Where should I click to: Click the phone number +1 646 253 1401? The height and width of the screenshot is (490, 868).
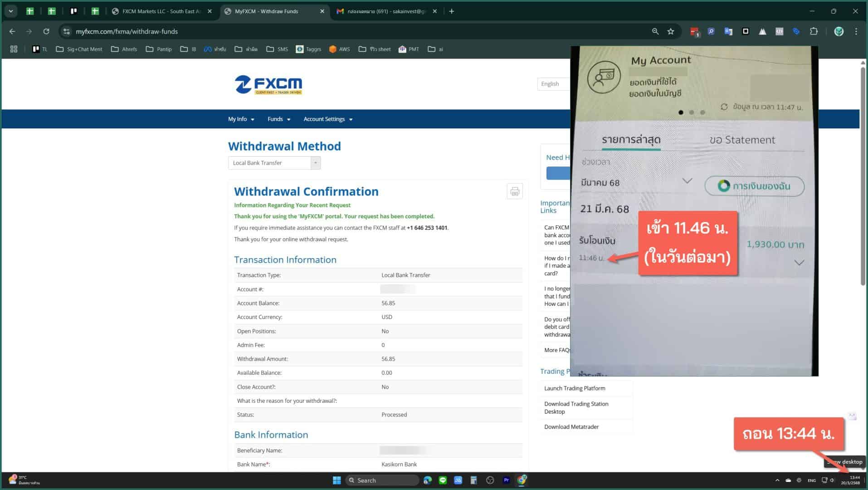427,228
